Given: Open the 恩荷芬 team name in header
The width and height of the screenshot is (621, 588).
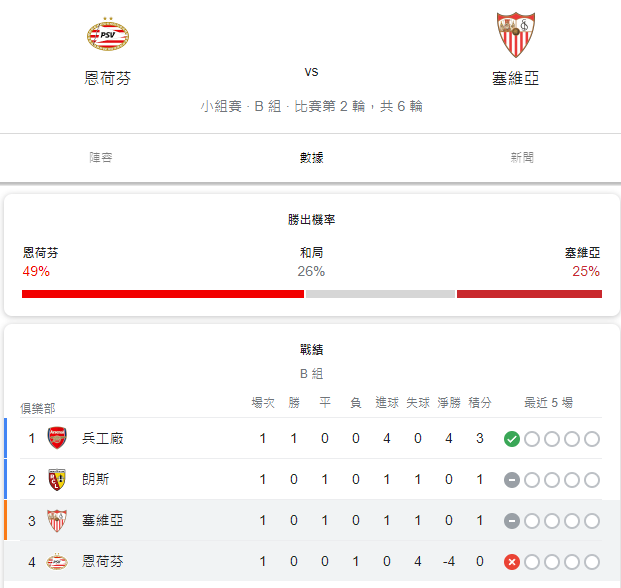Looking at the screenshot, I should [x=108, y=78].
